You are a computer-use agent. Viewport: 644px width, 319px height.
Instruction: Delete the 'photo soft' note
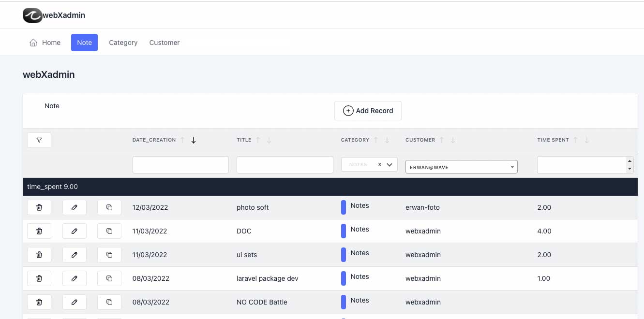pos(39,207)
